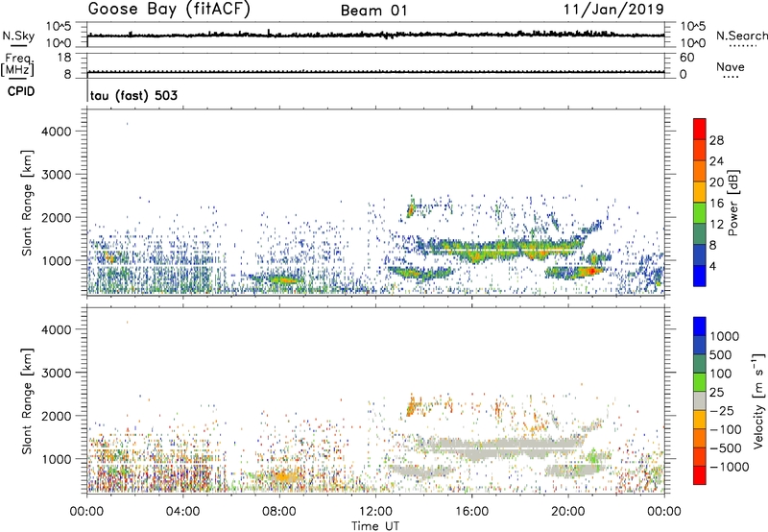Click the '16:00' time tick label
The height and width of the screenshot is (532, 768).
(x=471, y=512)
